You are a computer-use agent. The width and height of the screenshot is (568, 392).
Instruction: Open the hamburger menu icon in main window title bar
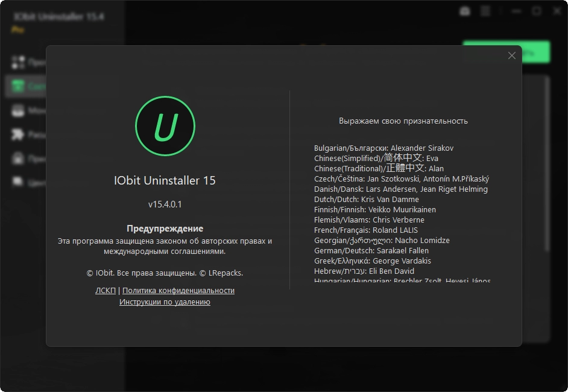[485, 11]
